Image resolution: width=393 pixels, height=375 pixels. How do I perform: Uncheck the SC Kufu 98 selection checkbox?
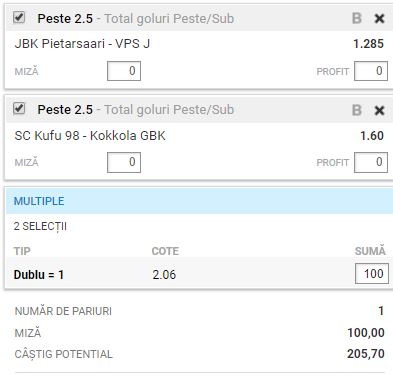click(x=19, y=108)
